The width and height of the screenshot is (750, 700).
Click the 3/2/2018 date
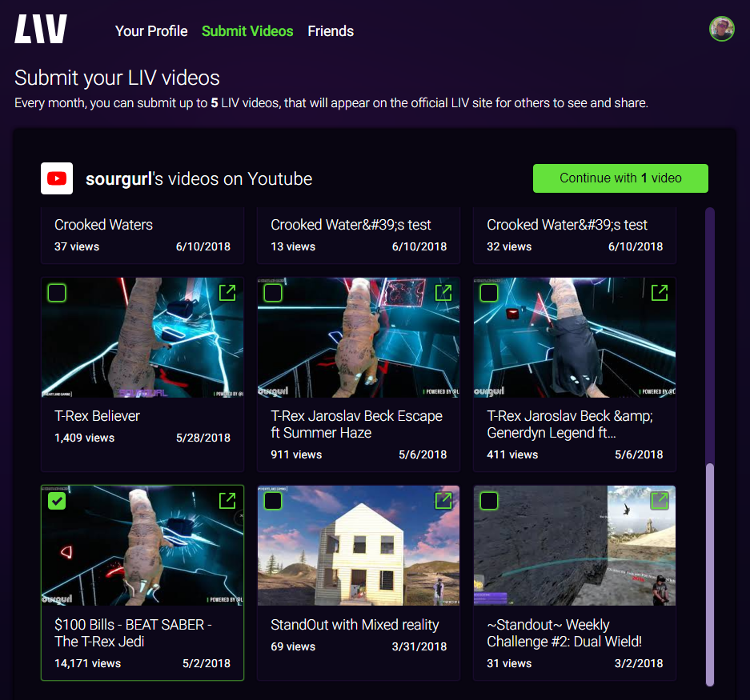point(639,663)
